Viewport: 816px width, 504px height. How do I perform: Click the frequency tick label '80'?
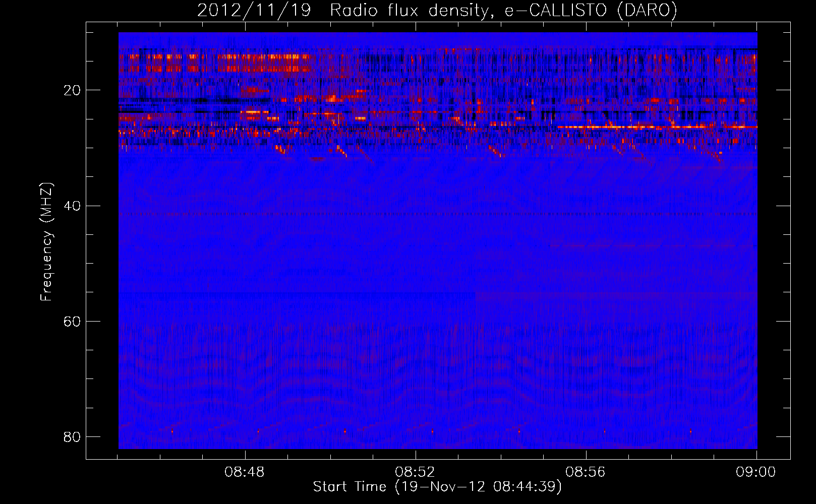(72, 436)
